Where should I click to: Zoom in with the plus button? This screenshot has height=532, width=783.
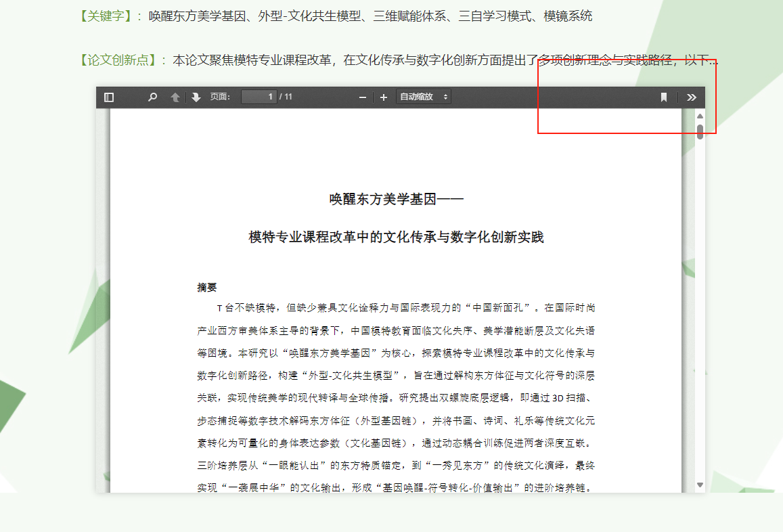click(x=384, y=97)
